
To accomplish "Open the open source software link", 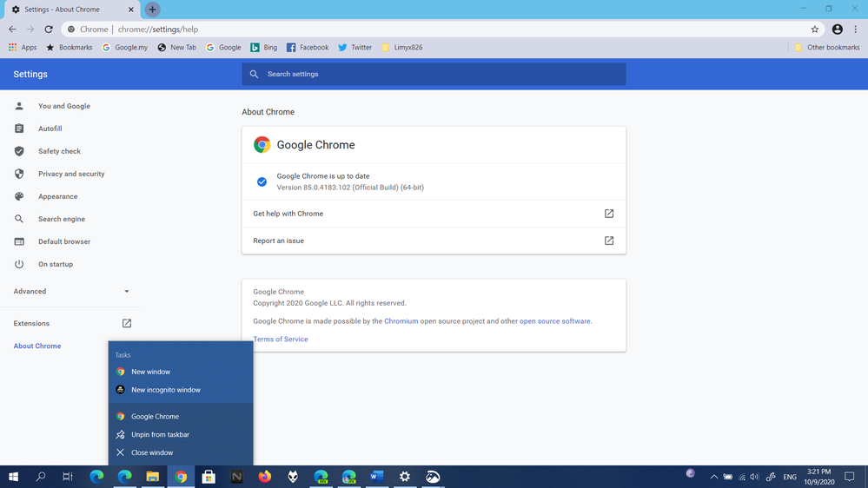I will coord(554,321).
